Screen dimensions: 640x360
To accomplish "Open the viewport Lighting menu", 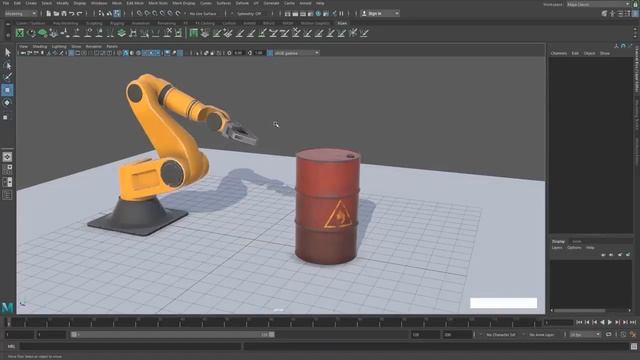I will click(59, 47).
